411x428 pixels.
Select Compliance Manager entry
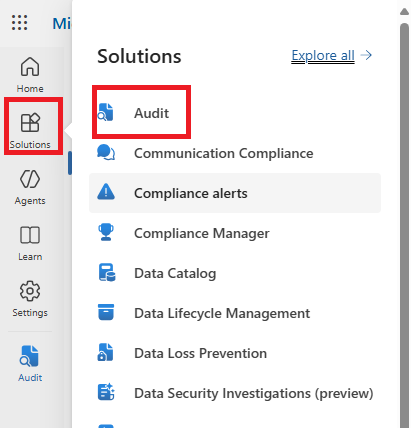click(x=202, y=233)
